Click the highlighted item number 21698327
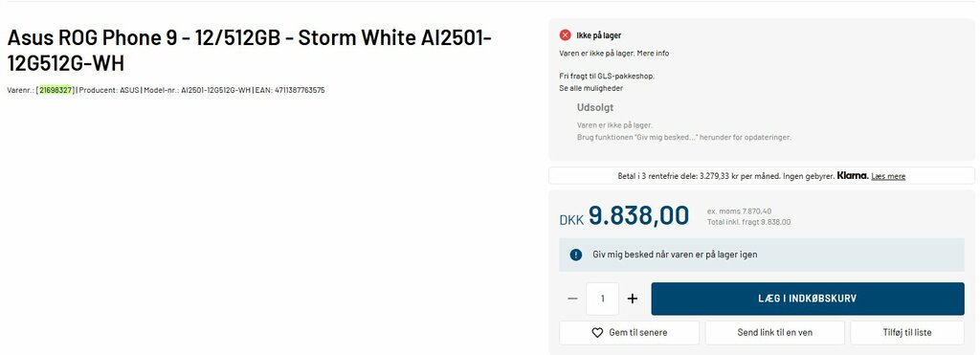The image size is (980, 355). click(x=56, y=90)
